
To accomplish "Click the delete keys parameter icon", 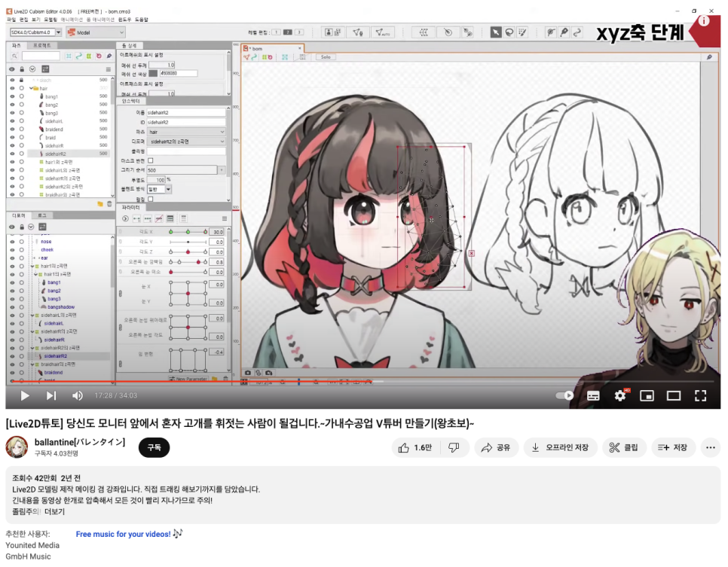I will point(159,218).
